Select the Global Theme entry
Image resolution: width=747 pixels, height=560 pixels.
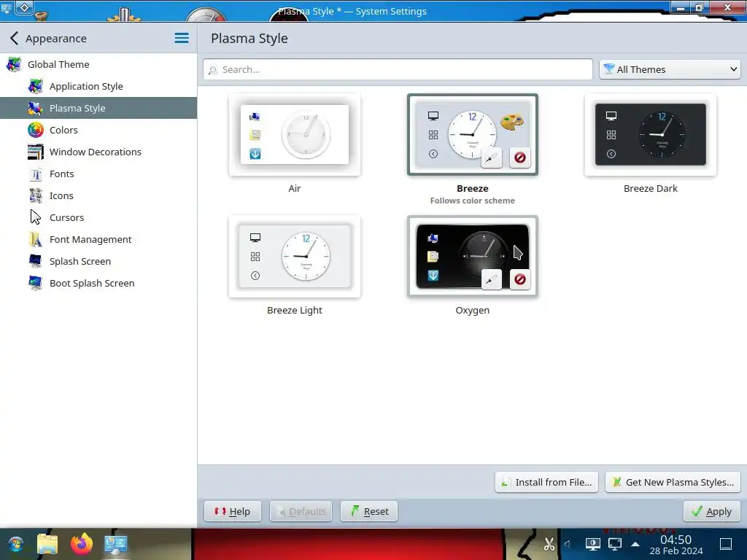tap(98, 64)
